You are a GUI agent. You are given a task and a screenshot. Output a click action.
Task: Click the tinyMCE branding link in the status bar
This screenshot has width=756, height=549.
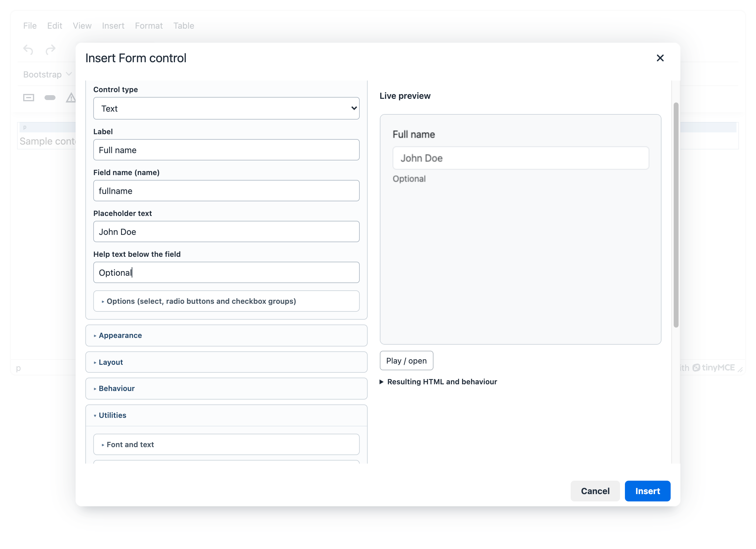[x=713, y=368]
